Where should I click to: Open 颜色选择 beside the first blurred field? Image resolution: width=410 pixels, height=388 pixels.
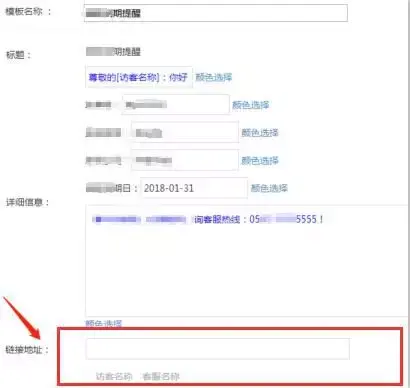pyautogui.click(x=251, y=105)
